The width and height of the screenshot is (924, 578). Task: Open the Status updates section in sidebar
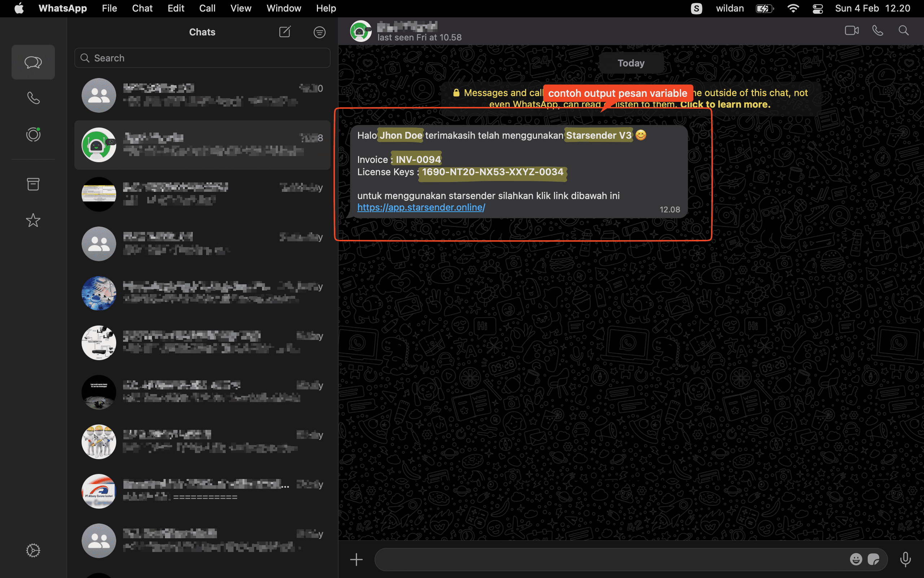[x=33, y=134]
